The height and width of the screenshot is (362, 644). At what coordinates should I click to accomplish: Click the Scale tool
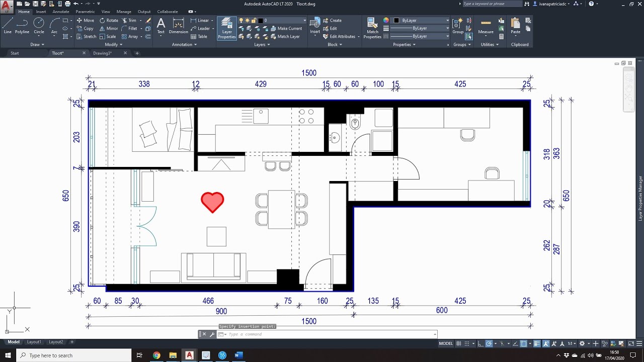(x=108, y=37)
